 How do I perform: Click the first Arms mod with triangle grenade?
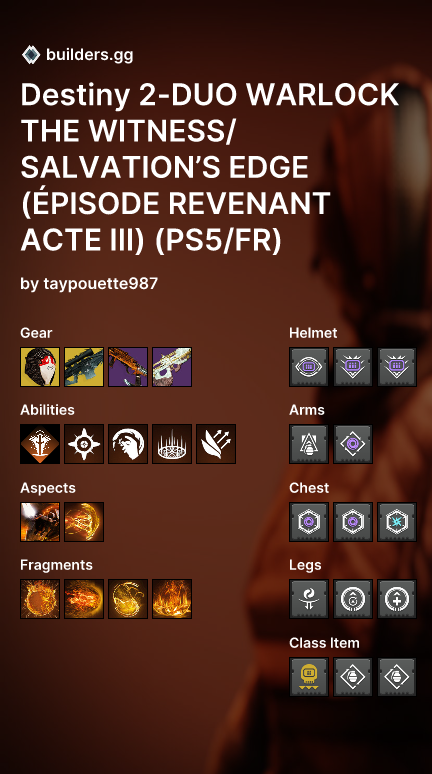tap(309, 444)
